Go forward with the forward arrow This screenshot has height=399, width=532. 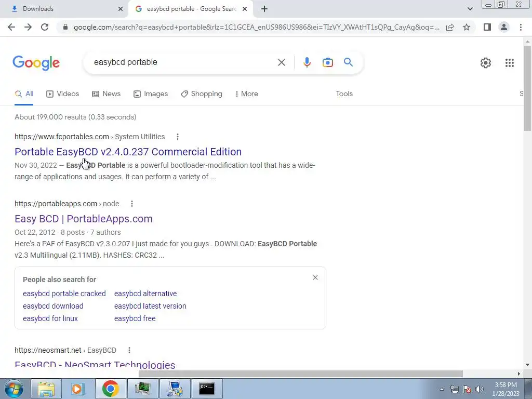[28, 27]
